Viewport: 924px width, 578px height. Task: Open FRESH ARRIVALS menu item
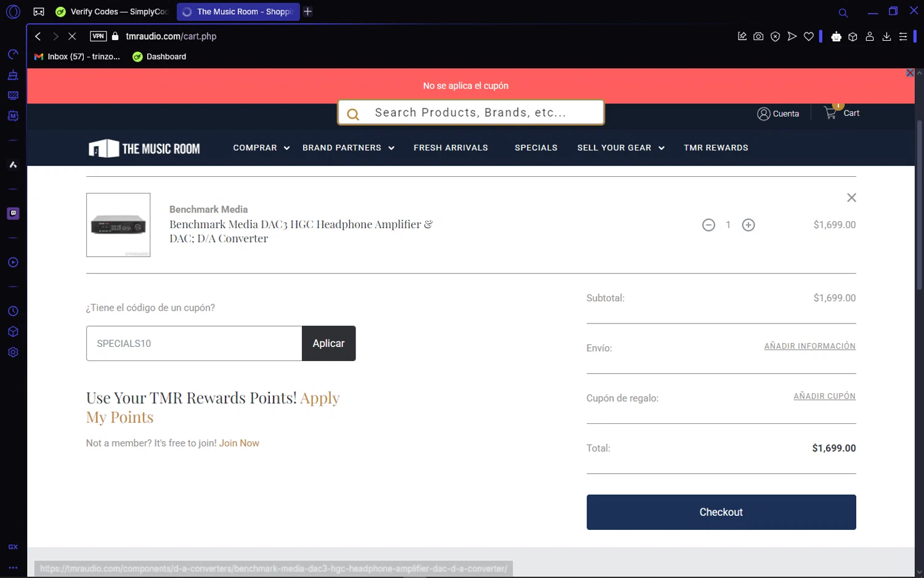click(x=451, y=148)
